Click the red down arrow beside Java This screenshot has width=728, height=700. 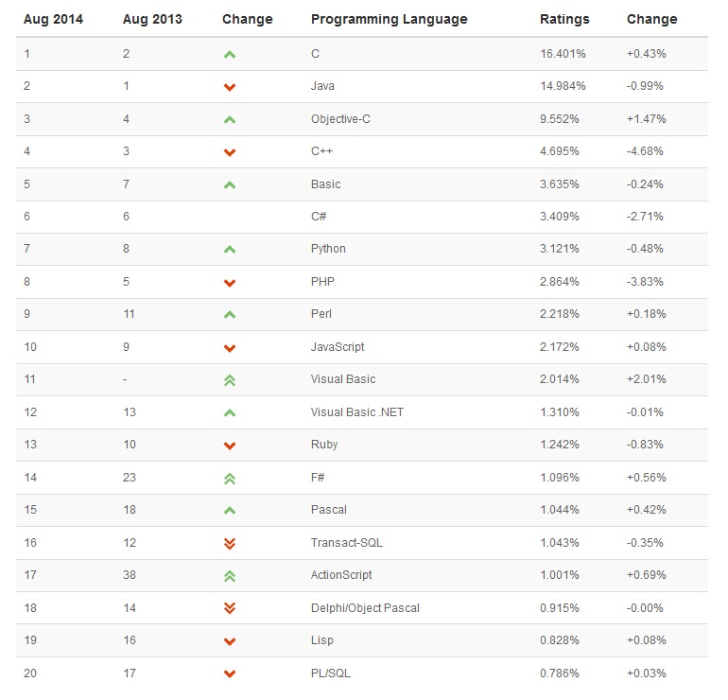click(x=230, y=87)
